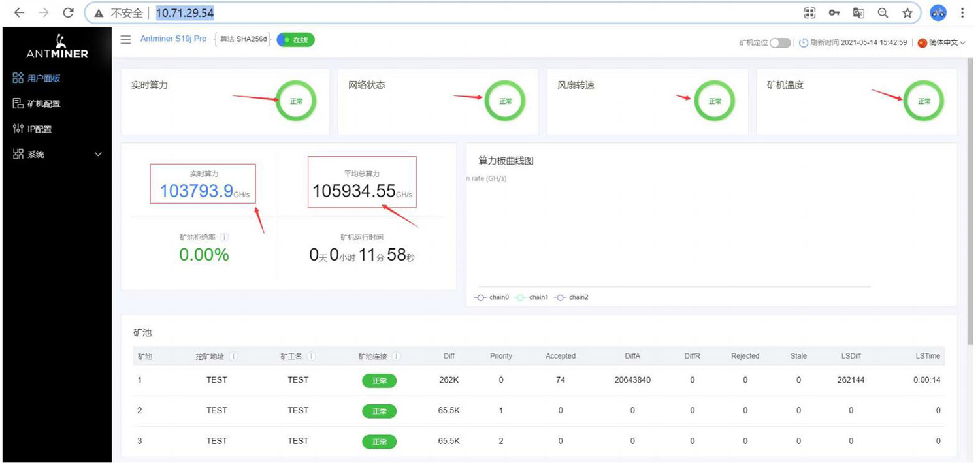Click the QR code icon in address bar
The height and width of the screenshot is (467, 980).
coord(810,12)
